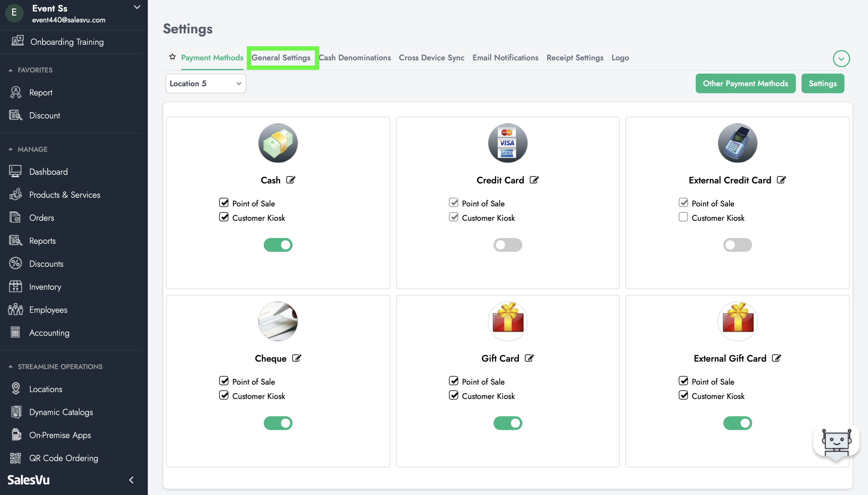This screenshot has width=868, height=495.
Task: Click the Report sidebar icon
Action: pyautogui.click(x=16, y=92)
